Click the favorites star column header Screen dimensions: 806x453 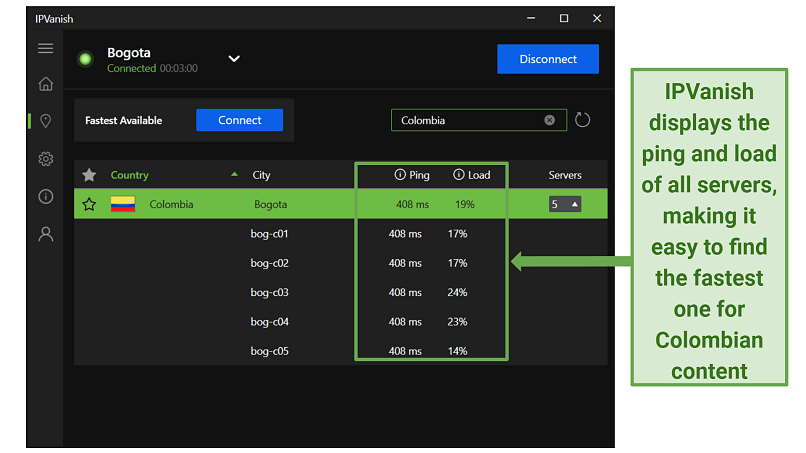[89, 175]
